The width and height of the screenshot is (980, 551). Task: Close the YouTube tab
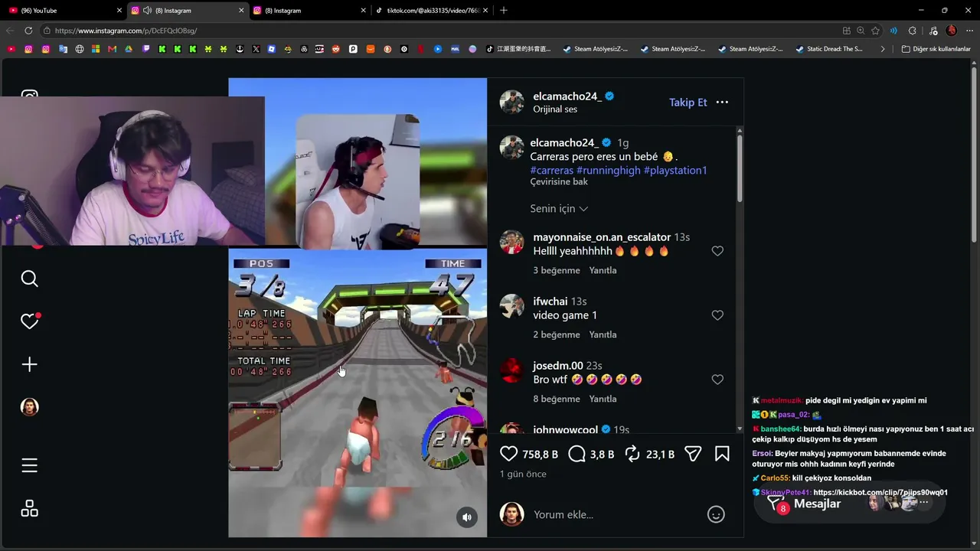pos(119,10)
